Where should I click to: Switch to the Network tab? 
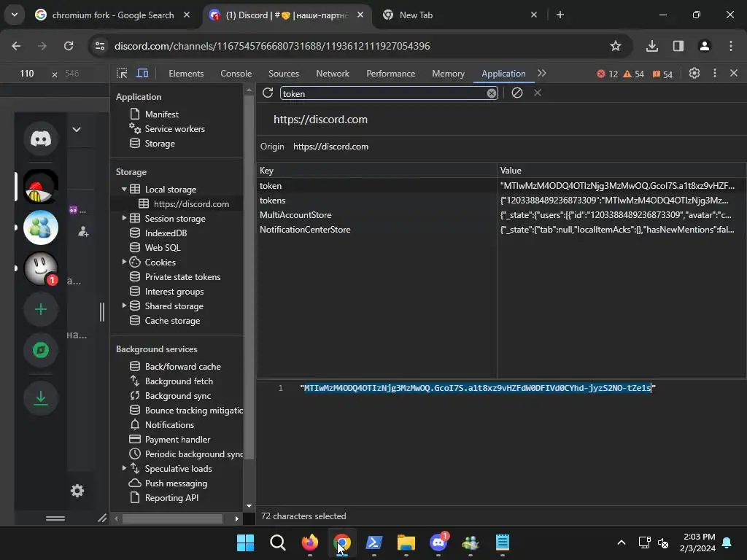click(333, 74)
